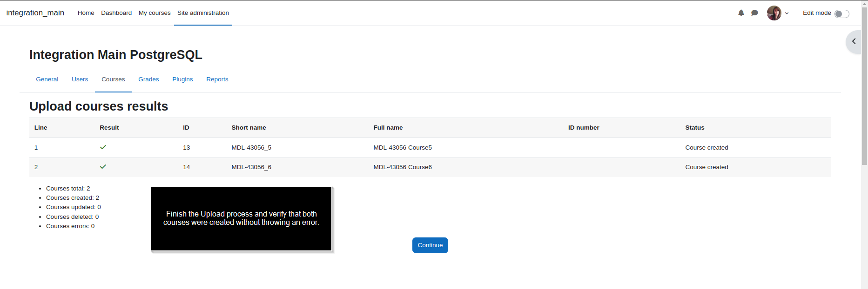Click ID cell '14'
This screenshot has height=289, width=868.
187,167
